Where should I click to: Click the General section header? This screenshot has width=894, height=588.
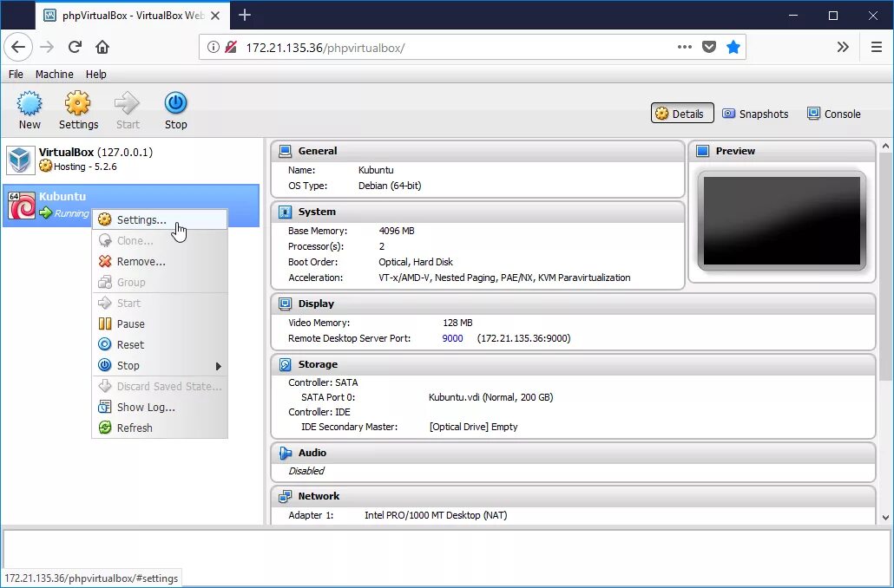[477, 151]
